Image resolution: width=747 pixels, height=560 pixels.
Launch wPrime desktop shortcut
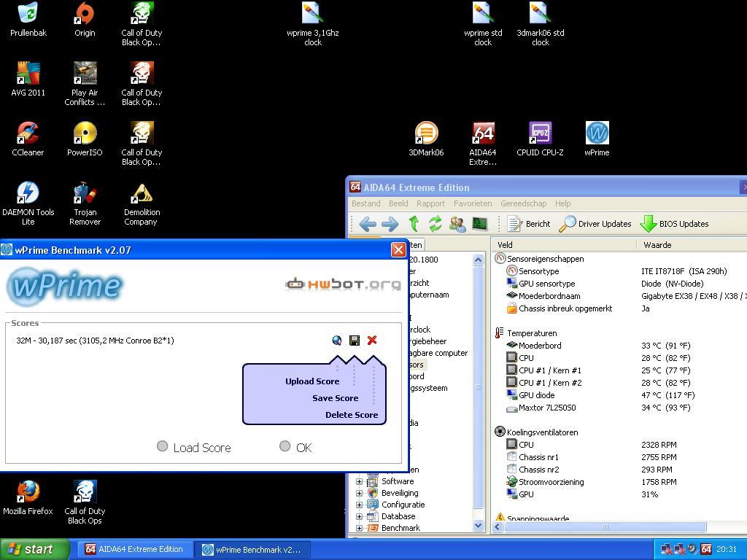tap(597, 139)
